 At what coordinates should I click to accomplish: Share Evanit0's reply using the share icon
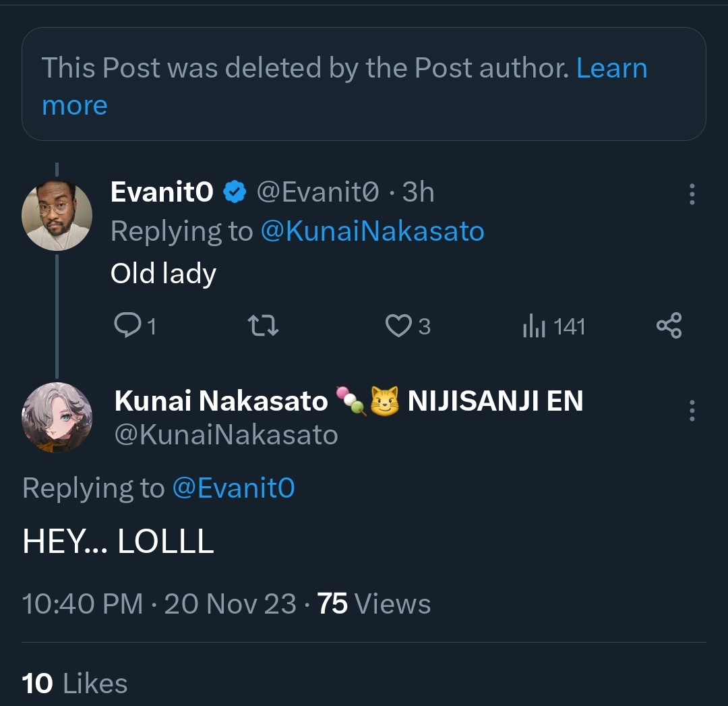(x=669, y=326)
